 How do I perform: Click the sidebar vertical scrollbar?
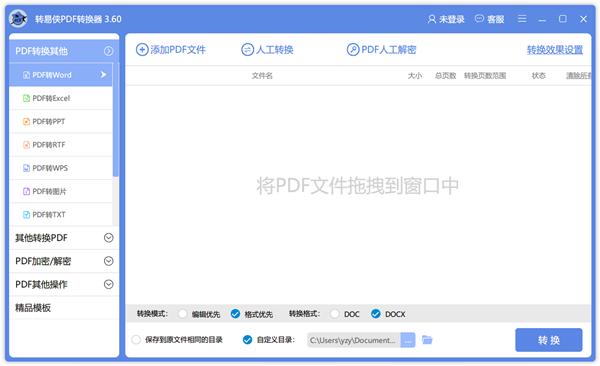click(116, 120)
